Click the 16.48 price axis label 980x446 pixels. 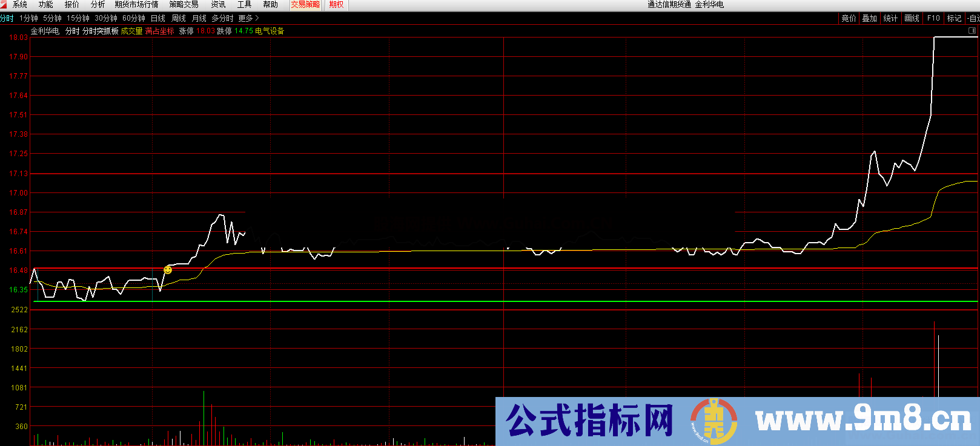18,271
